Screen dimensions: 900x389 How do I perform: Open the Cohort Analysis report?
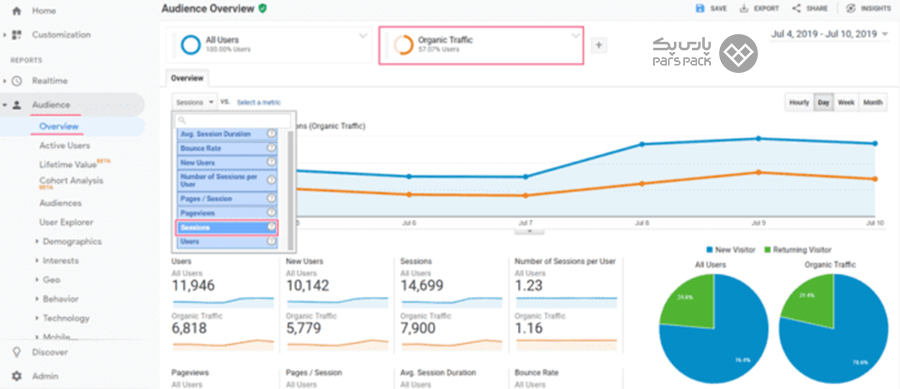pos(71,181)
